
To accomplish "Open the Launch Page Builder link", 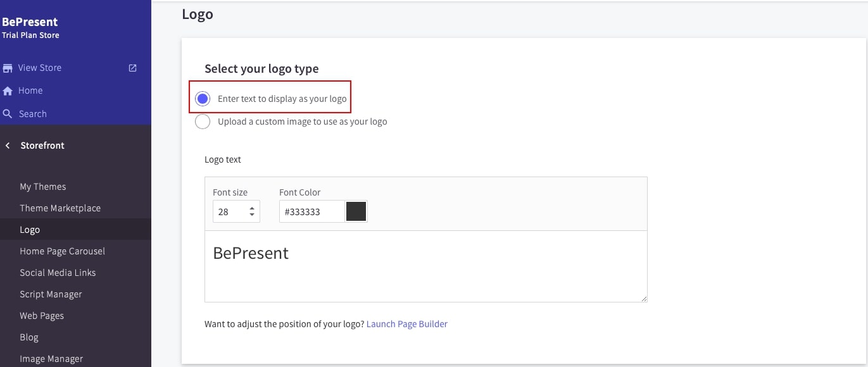I will coord(406,324).
